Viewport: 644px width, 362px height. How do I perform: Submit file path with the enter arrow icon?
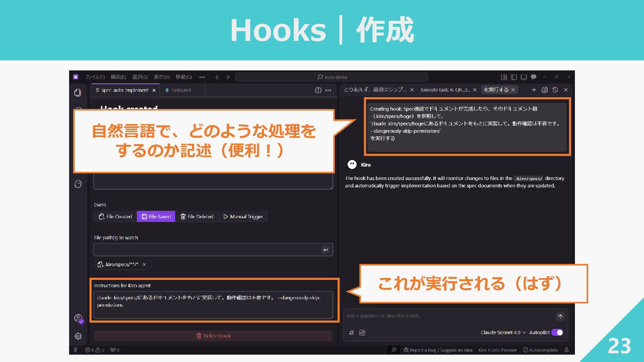coord(325,250)
